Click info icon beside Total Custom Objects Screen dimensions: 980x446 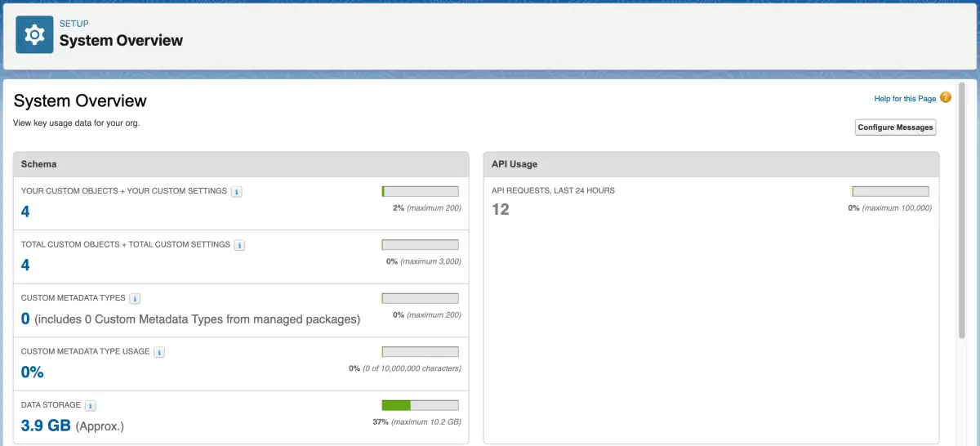[239, 245]
